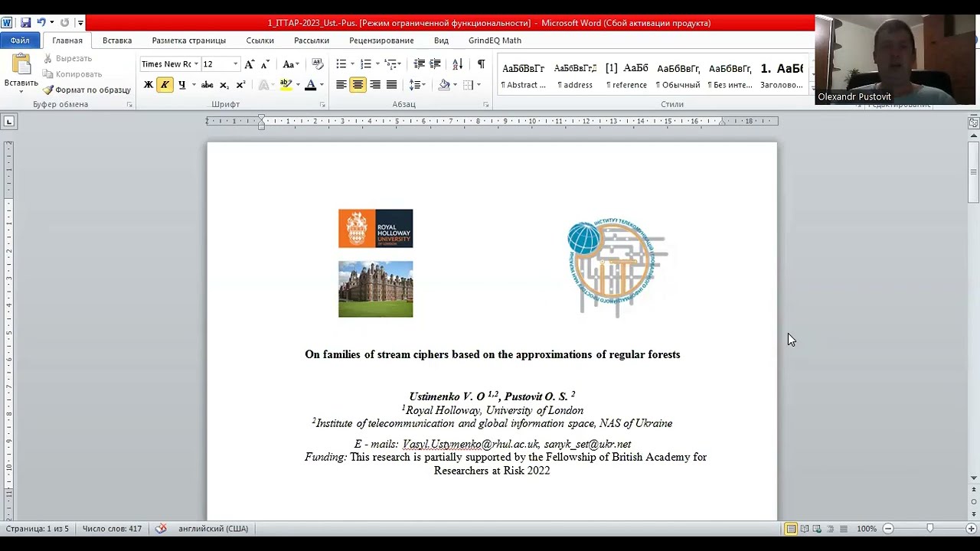Click the Save icon in quick access toolbar
The width and height of the screenshot is (980, 551).
pos(25,23)
